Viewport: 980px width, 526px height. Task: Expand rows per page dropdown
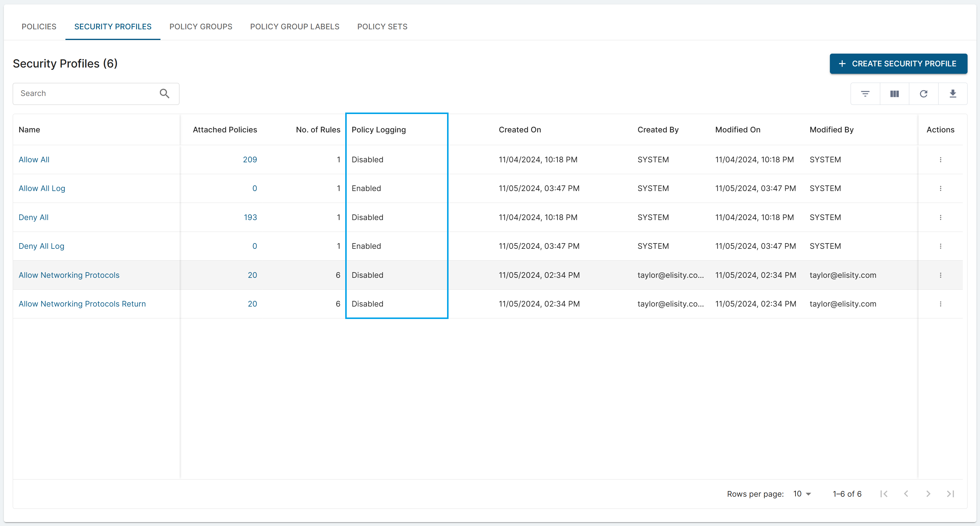[802, 494]
